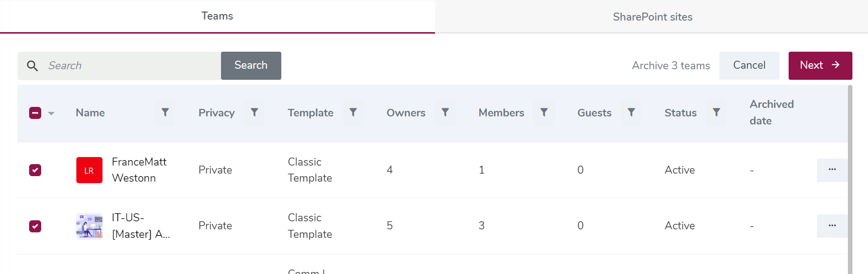Deselect the IT-US-[Master] team row
The image size is (868, 274).
pos(35,226)
